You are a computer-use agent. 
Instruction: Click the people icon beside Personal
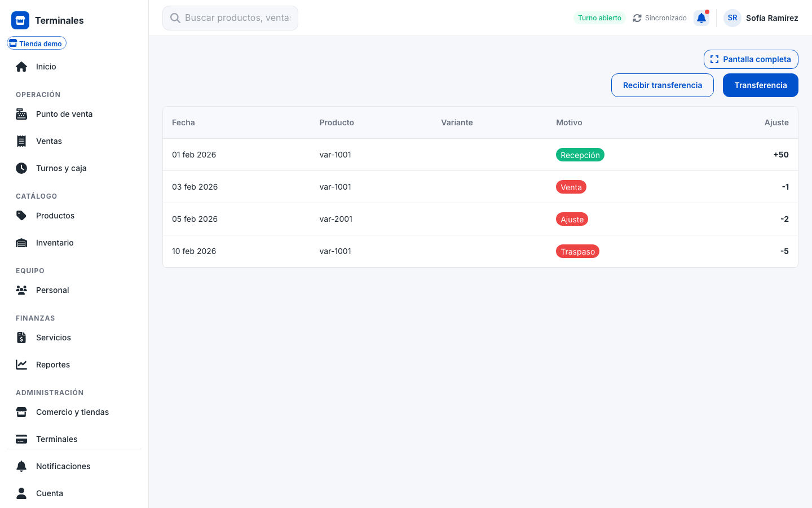click(21, 290)
